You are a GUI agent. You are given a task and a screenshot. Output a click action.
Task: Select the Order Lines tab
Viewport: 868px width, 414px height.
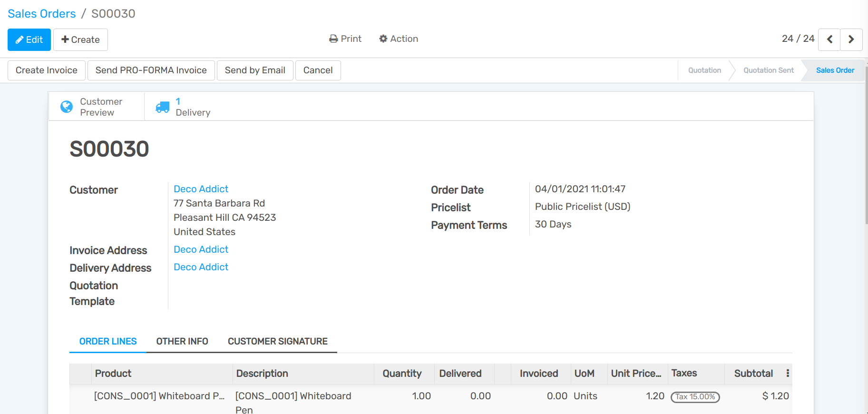pyautogui.click(x=108, y=341)
